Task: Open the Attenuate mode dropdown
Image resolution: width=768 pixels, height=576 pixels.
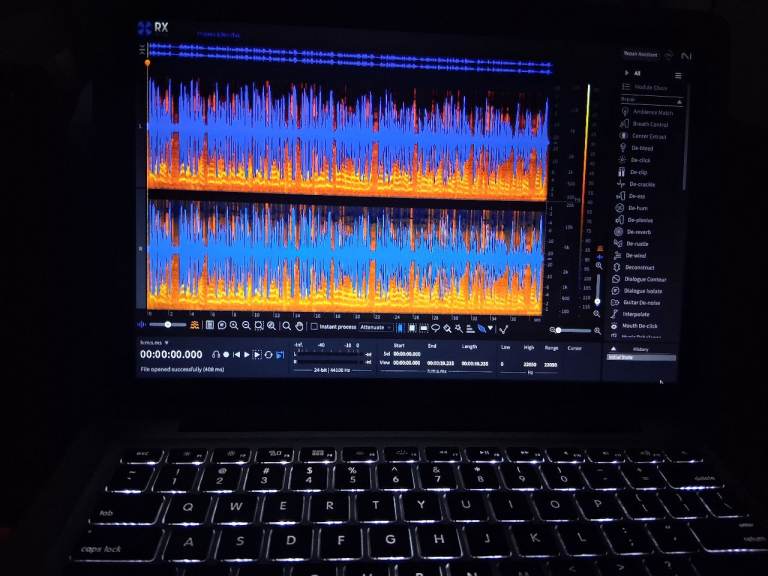Action: pos(374,327)
